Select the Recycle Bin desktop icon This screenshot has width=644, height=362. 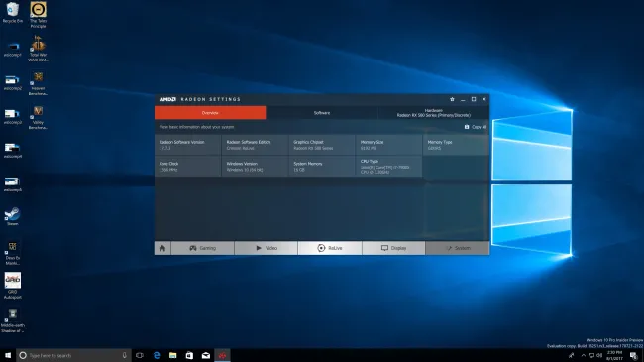(x=12, y=12)
